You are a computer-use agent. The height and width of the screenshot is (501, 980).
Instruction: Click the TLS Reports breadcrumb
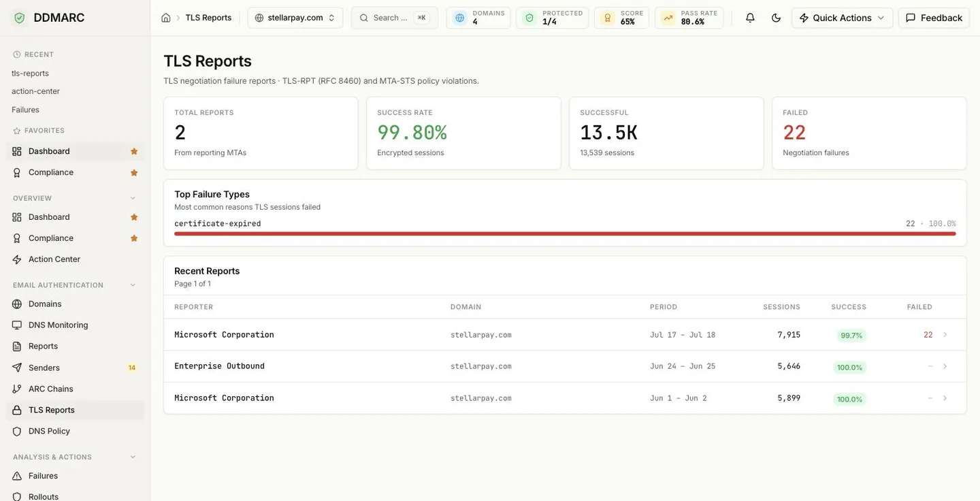208,18
